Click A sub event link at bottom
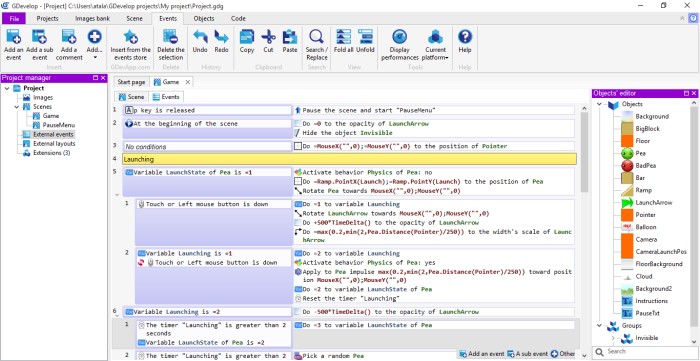Image resolution: width=700 pixels, height=361 pixels. 528,354
